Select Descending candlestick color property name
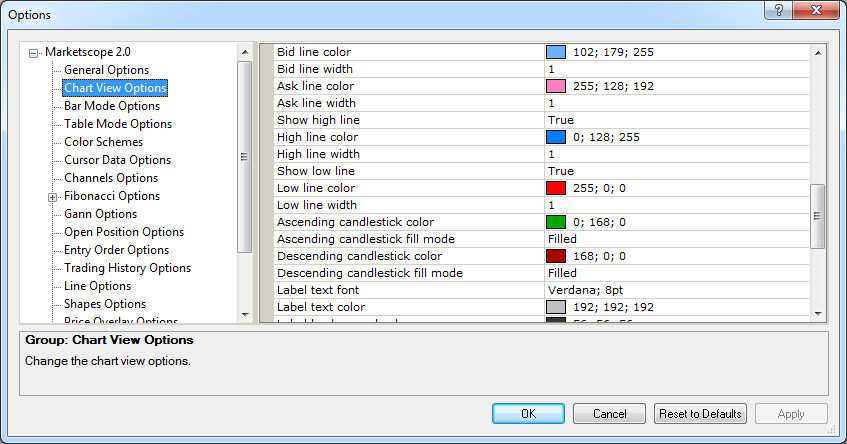 click(x=359, y=256)
